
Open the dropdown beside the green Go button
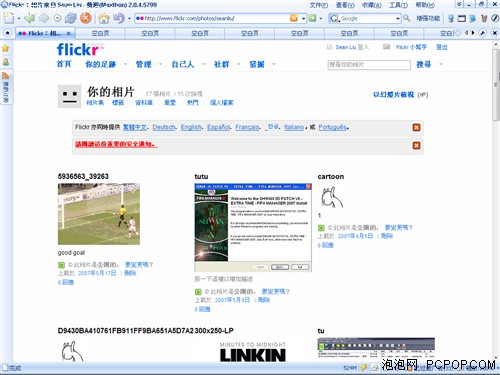[x=321, y=18]
